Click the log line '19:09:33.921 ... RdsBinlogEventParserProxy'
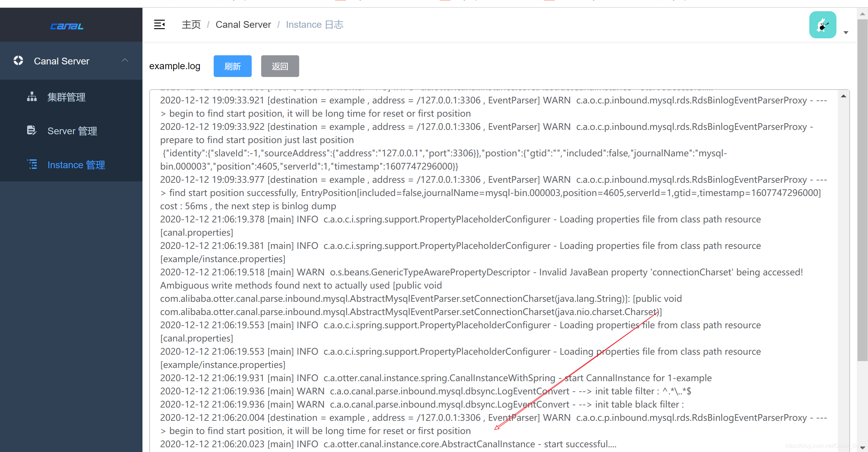Screen dimensions: 868x452 pyautogui.click(x=494, y=100)
